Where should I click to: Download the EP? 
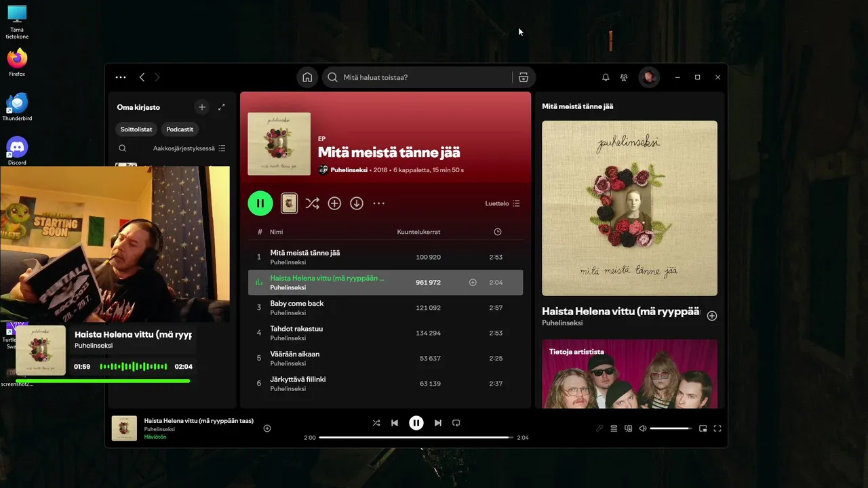(357, 203)
